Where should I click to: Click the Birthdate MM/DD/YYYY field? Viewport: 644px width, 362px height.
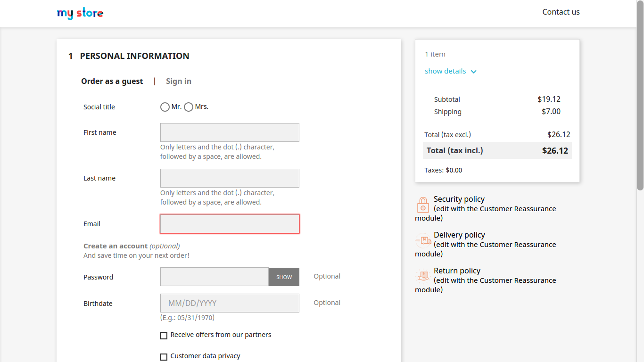[230, 303]
